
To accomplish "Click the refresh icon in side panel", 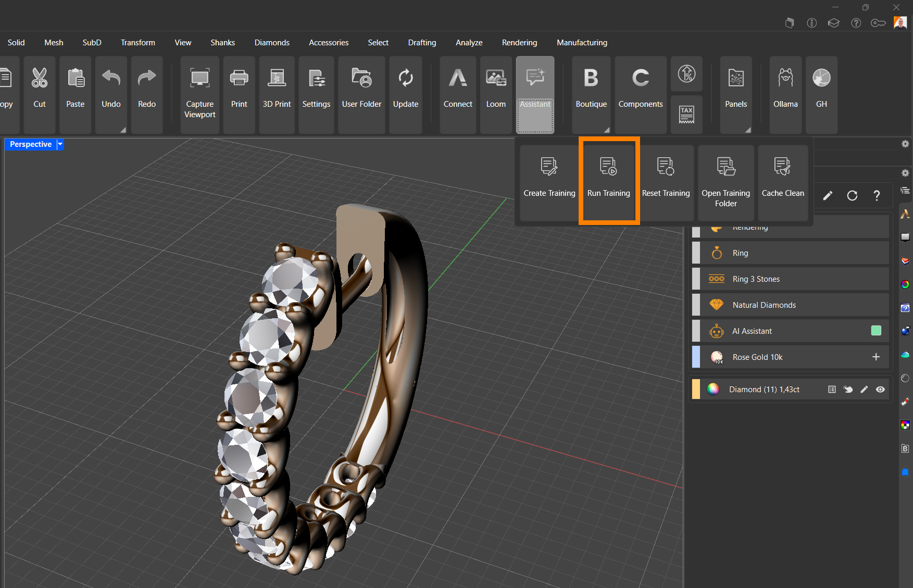I will 852,196.
